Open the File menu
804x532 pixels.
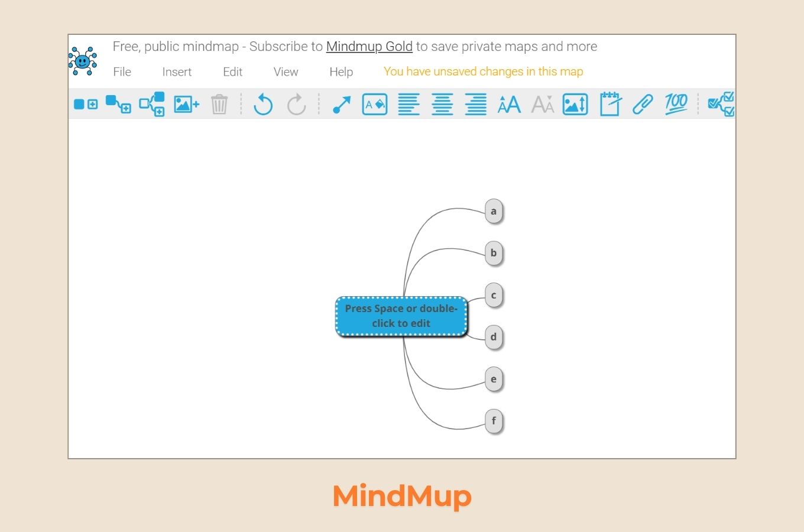(x=122, y=72)
